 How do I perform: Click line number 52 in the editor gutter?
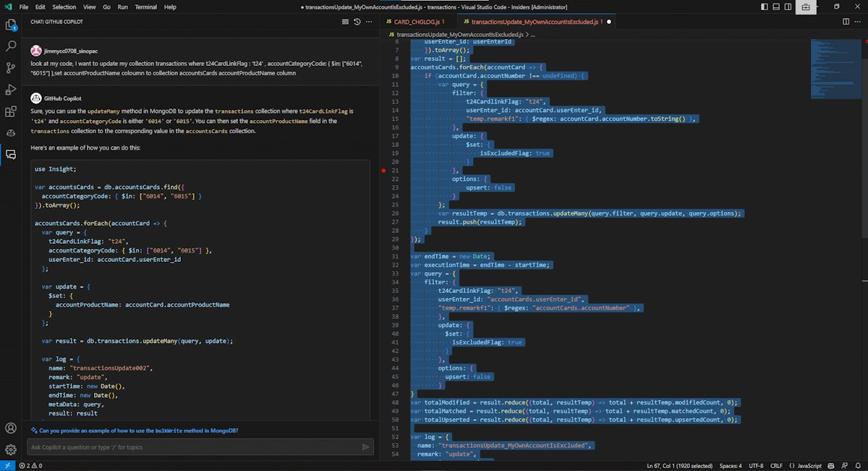[396, 437]
